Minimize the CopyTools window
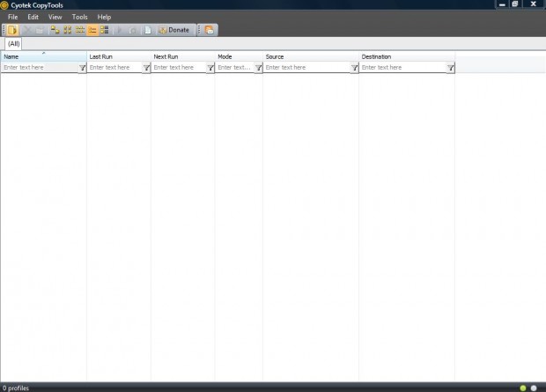 click(x=502, y=4)
